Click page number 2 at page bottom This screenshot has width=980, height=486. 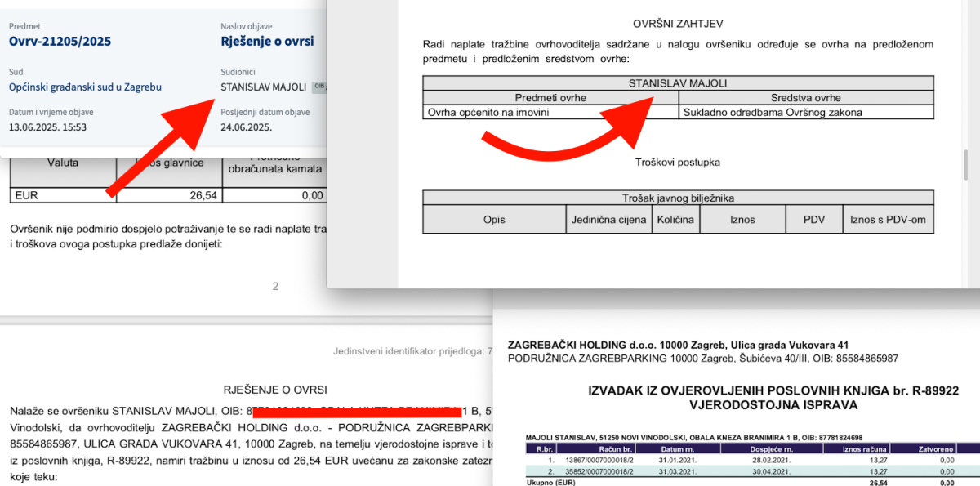click(x=275, y=286)
